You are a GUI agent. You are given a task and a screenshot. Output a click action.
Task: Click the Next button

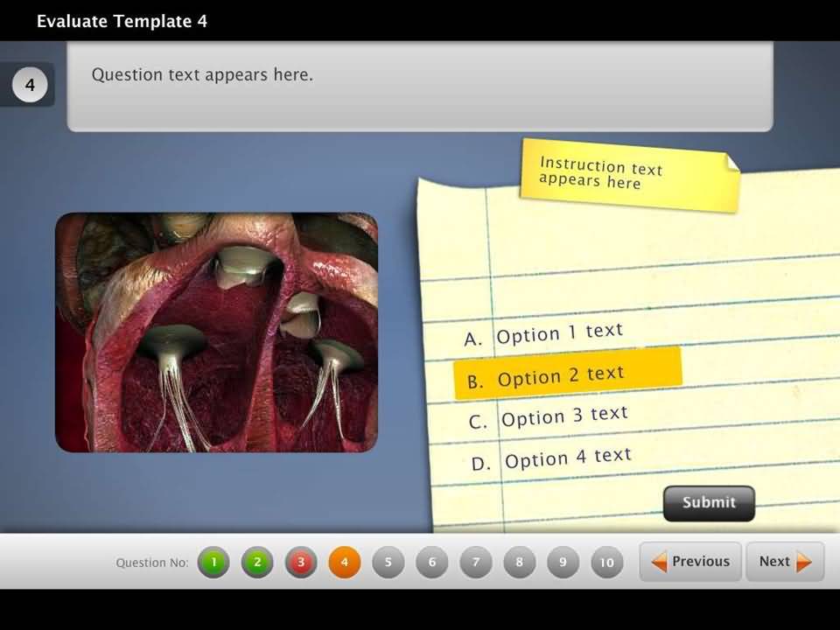point(785,562)
